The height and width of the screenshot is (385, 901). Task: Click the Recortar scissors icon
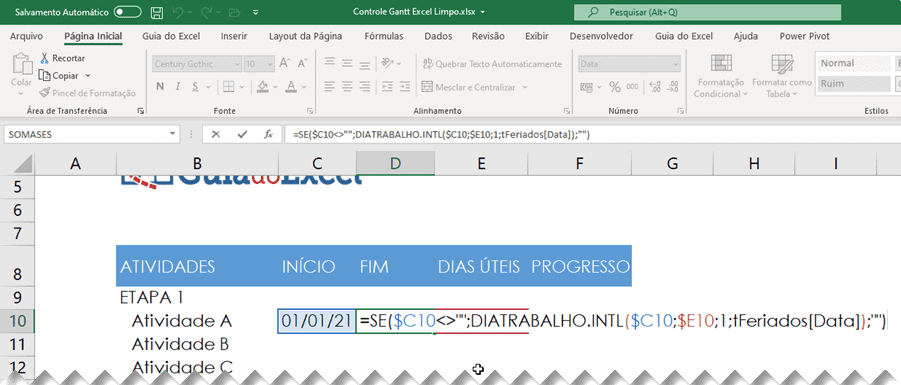tap(44, 58)
